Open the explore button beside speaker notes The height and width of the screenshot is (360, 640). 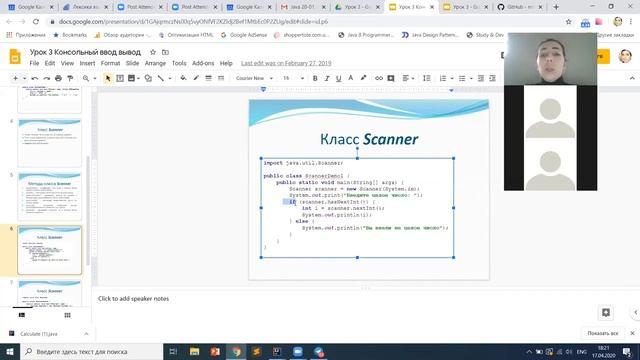pos(606,313)
